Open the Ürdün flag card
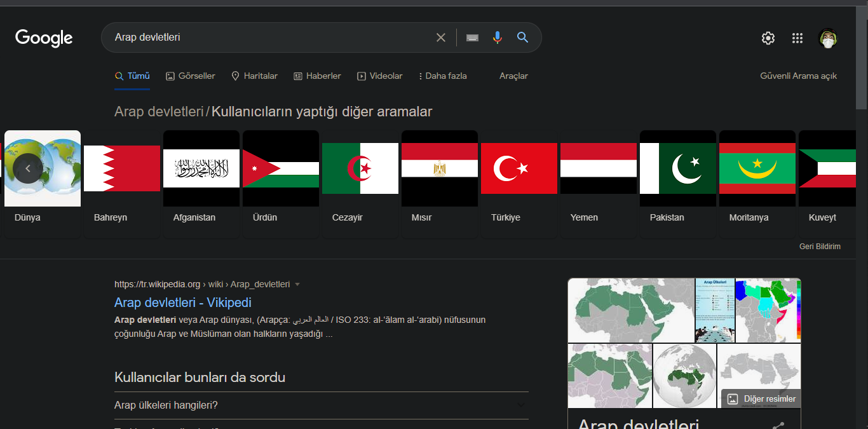The image size is (868, 429). click(281, 184)
